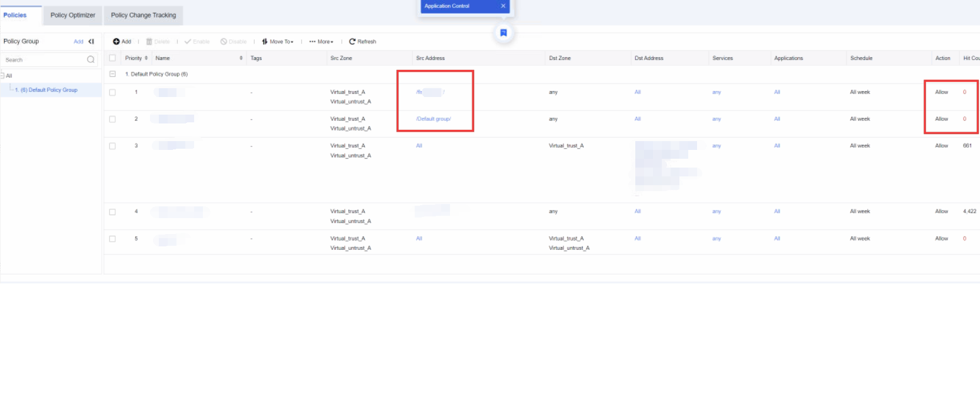The width and height of the screenshot is (980, 401).
Task: Sort by Name column arrows
Action: tap(241, 58)
